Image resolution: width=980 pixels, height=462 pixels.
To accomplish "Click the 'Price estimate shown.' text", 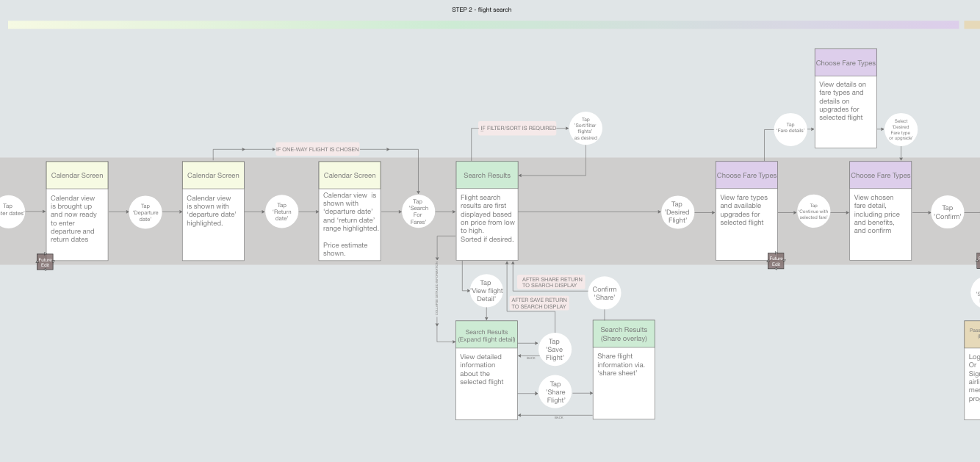I will coord(345,249).
